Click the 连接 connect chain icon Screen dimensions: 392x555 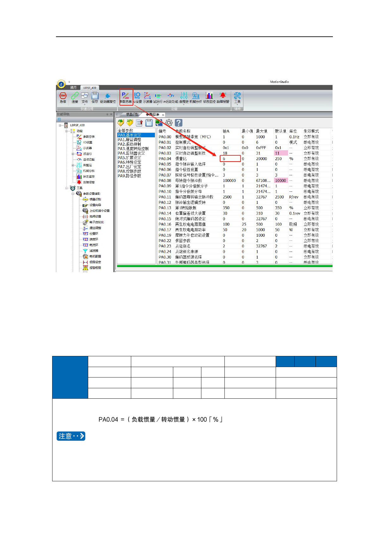75,96
